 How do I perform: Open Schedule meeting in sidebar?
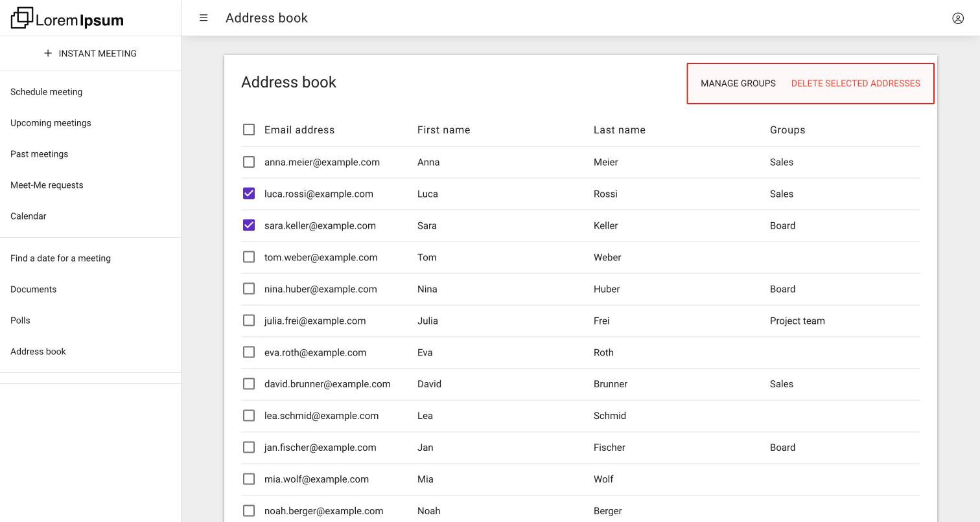pos(47,92)
